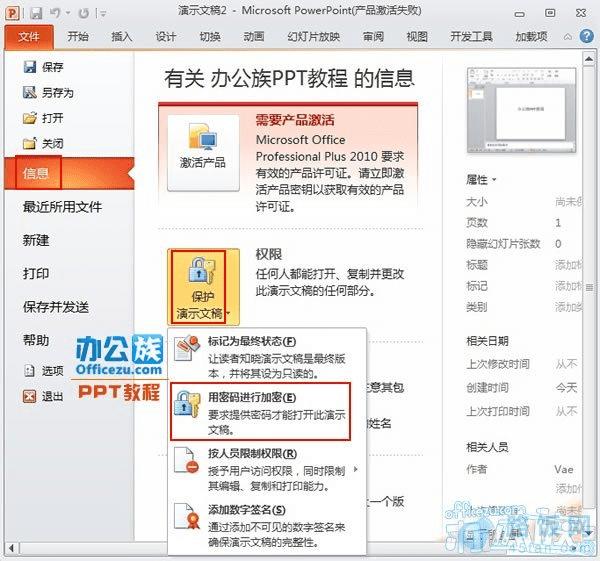Open the 打印 backstage page
Screen dimensions: 600x561
[x=36, y=274]
